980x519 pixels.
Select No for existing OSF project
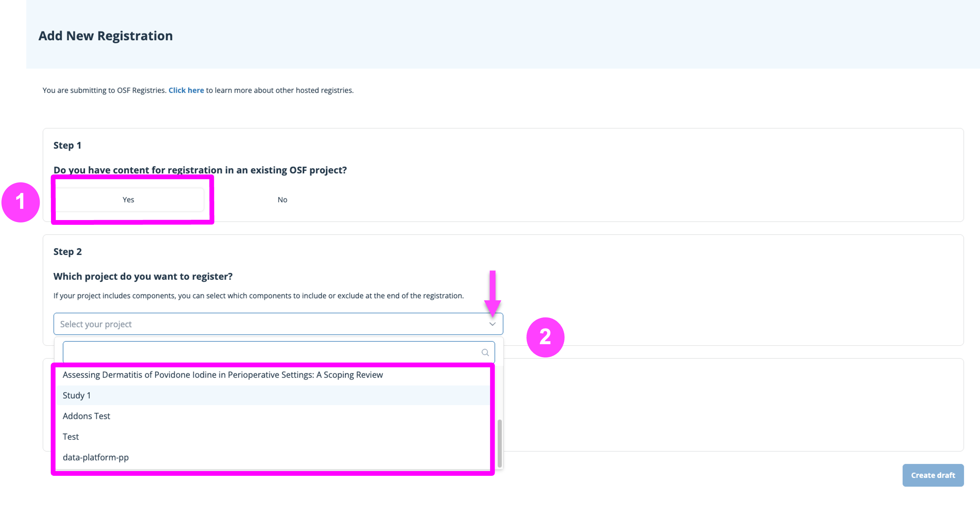coord(282,200)
